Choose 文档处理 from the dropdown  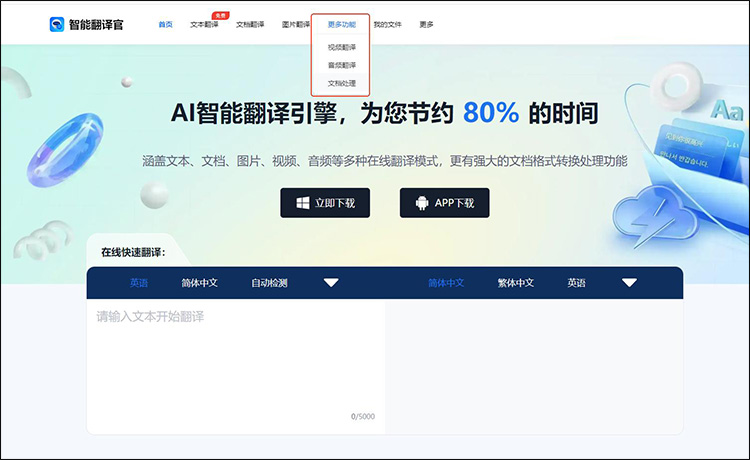342,83
